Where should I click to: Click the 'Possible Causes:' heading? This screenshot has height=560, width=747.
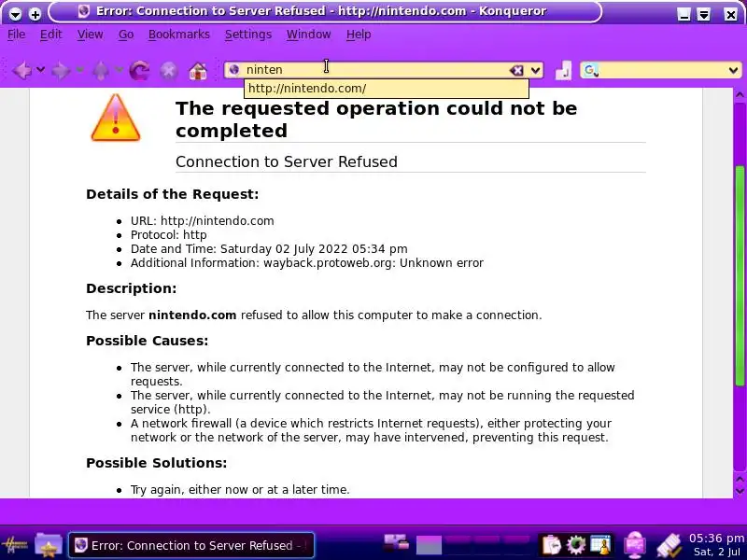pos(148,341)
